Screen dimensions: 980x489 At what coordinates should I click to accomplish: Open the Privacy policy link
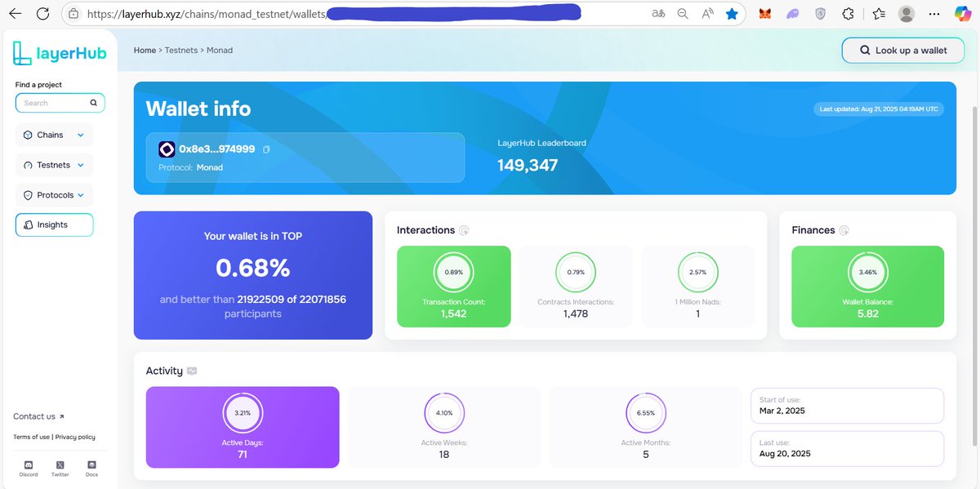pyautogui.click(x=75, y=437)
